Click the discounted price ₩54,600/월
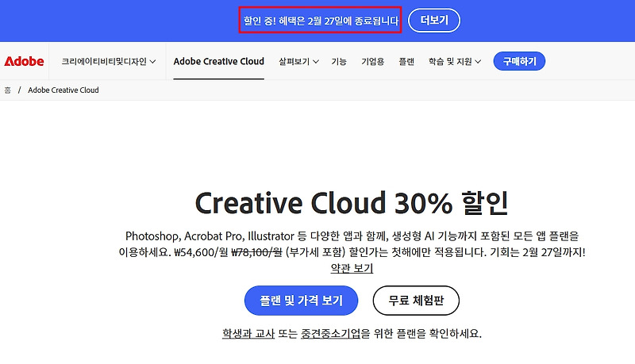The height and width of the screenshot is (364, 635). click(x=201, y=252)
